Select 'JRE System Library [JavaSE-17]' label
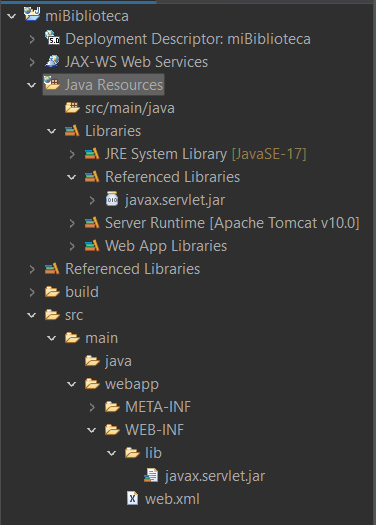This screenshot has height=525, width=376. point(206,154)
